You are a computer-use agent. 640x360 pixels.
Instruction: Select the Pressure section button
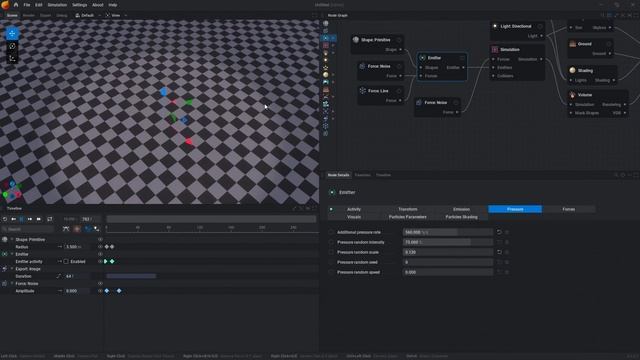tap(515, 209)
